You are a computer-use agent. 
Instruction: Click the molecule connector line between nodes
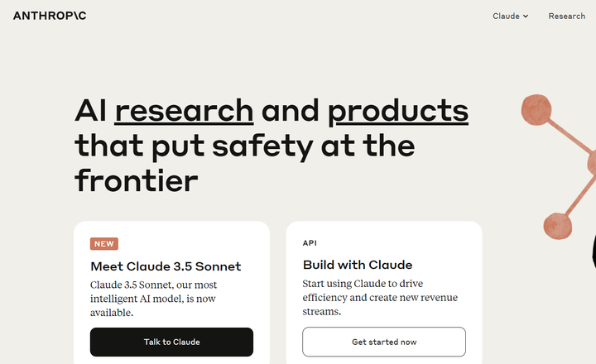click(x=568, y=136)
